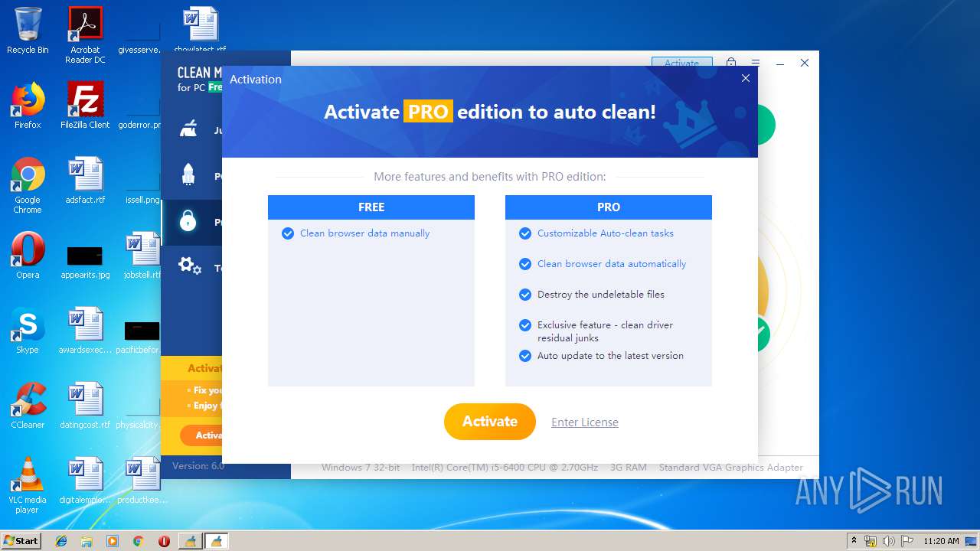Click the orange Activate button in the dialog
Image resolution: width=980 pixels, height=551 pixels.
pyautogui.click(x=490, y=422)
